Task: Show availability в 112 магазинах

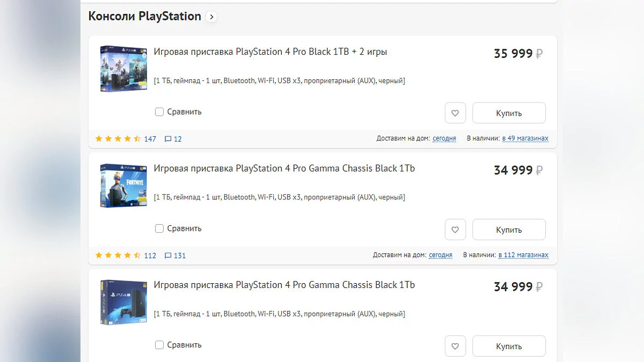Action: pos(523,255)
